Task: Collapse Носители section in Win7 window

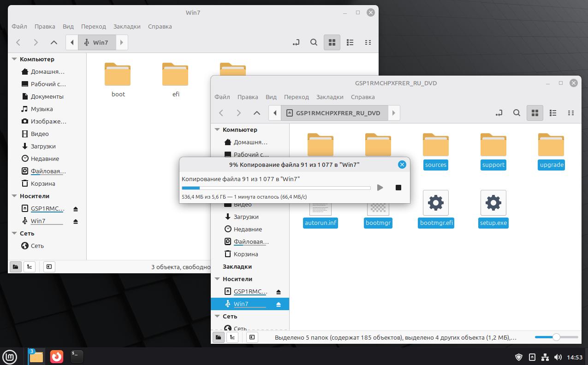Action: pyautogui.click(x=14, y=196)
